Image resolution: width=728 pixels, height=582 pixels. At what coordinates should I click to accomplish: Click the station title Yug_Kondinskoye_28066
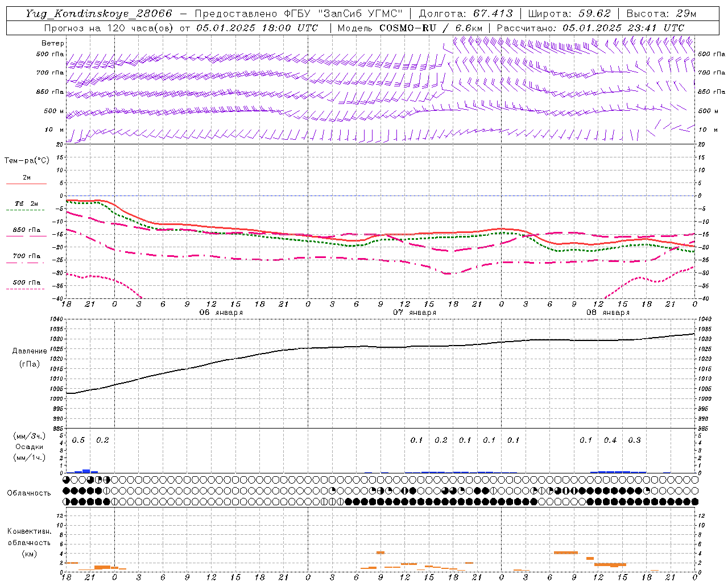coord(98,14)
